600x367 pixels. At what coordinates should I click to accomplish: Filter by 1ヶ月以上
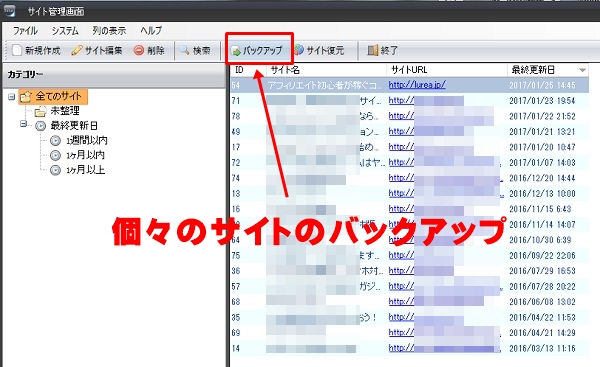pyautogui.click(x=85, y=170)
